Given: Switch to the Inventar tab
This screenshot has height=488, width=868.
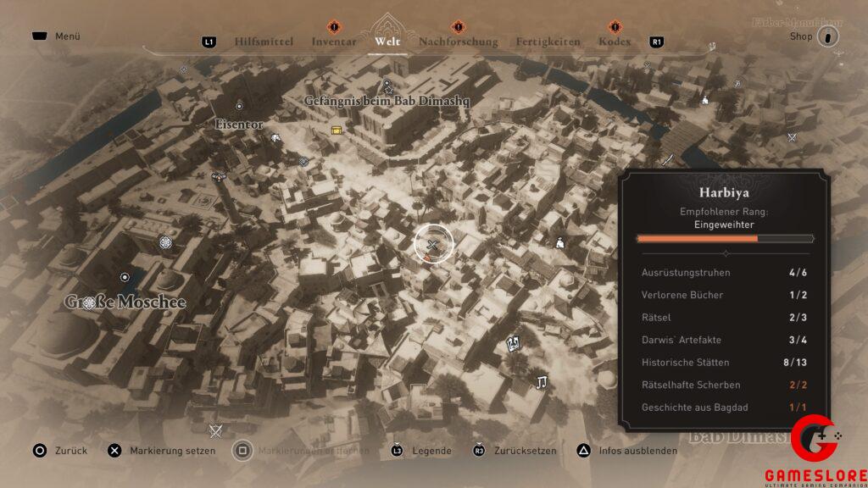Looking at the screenshot, I should 333,42.
